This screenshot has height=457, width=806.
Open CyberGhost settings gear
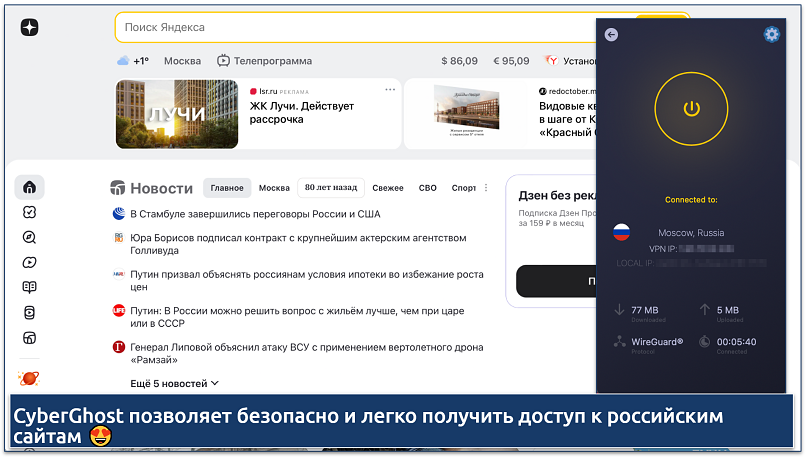[771, 34]
